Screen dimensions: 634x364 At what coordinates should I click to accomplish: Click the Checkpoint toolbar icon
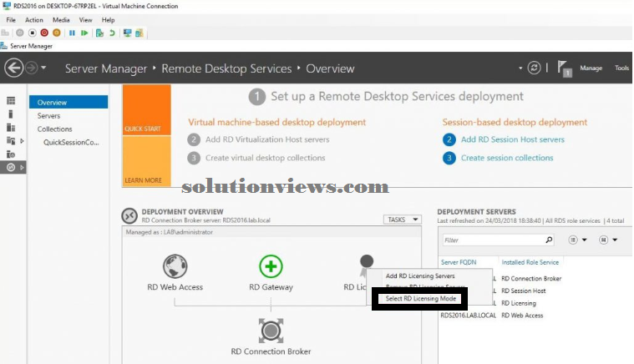tap(99, 33)
